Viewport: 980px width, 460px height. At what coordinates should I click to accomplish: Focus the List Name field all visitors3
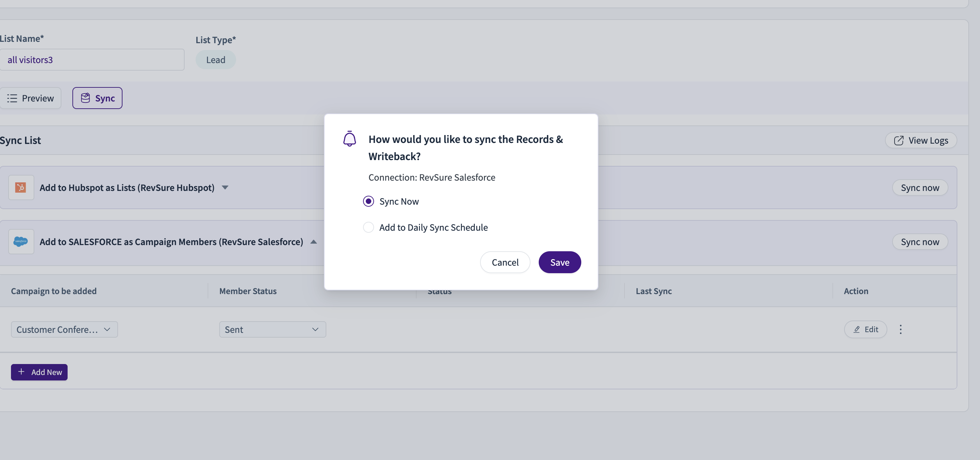click(x=92, y=60)
